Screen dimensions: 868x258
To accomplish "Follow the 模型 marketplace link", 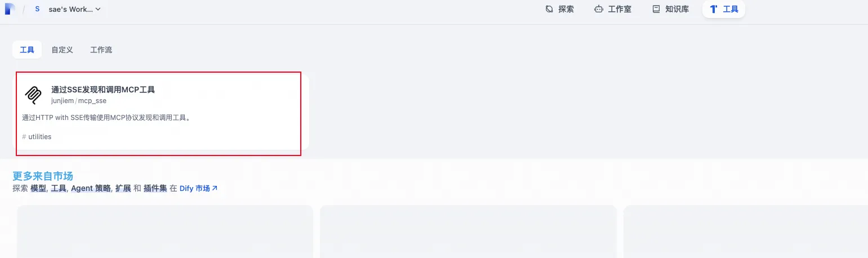I will pos(38,188).
